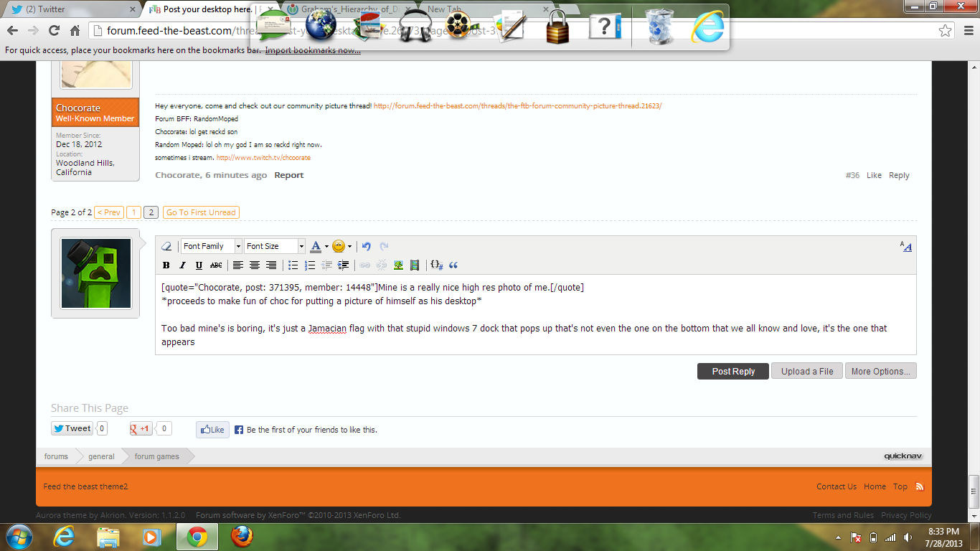Click the browser address bar
The width and height of the screenshot is (980, 551).
point(522,30)
